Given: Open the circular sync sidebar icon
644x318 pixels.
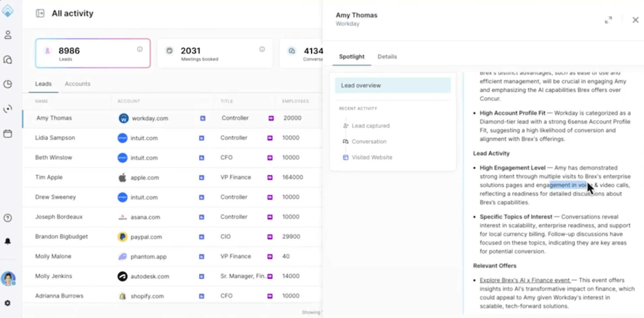Looking at the screenshot, I should [x=8, y=109].
